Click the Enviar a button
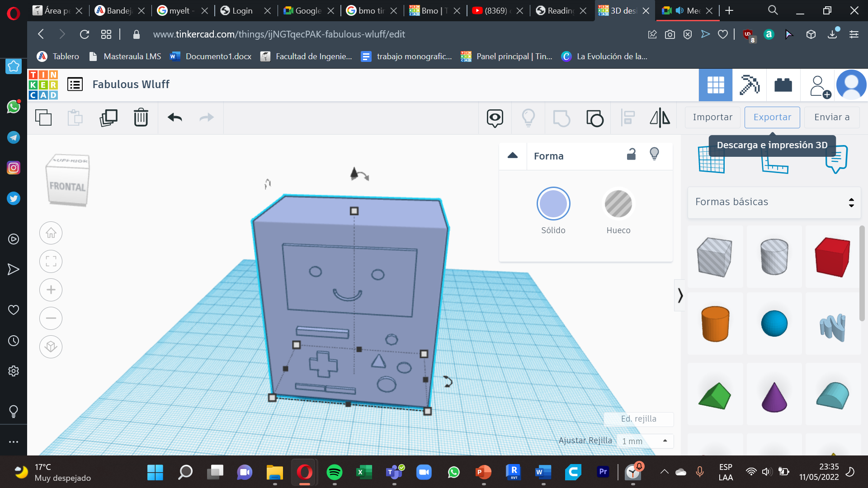 tap(832, 117)
